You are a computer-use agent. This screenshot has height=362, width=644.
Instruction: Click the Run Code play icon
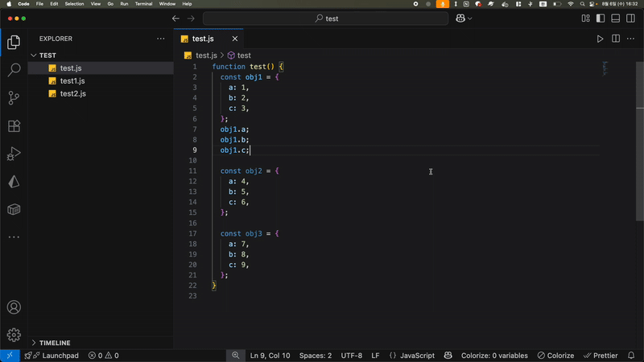(x=600, y=39)
